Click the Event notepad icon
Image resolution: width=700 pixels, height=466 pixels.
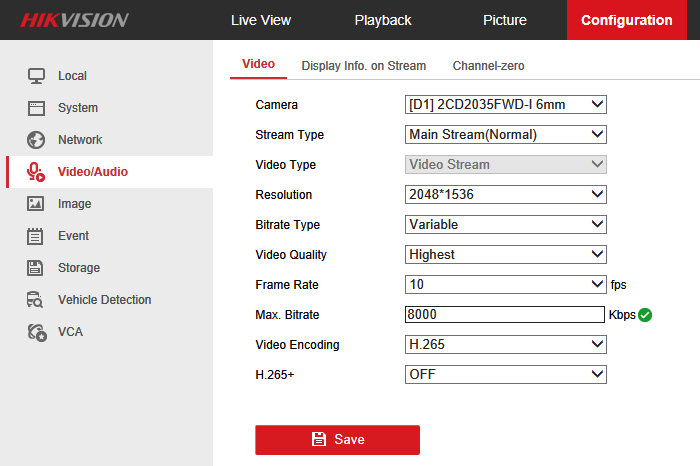pyautogui.click(x=35, y=236)
